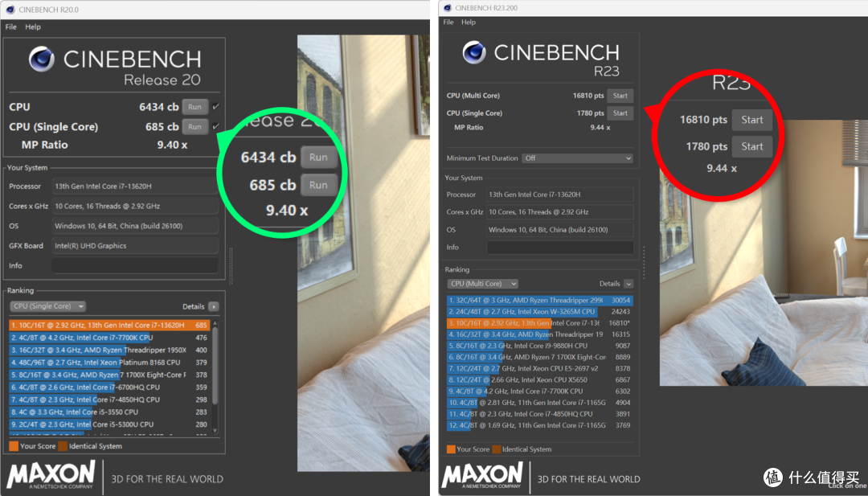Image resolution: width=868 pixels, height=496 pixels.
Task: Select R20 ranking row Core i5-5300U
Action: click(x=109, y=424)
